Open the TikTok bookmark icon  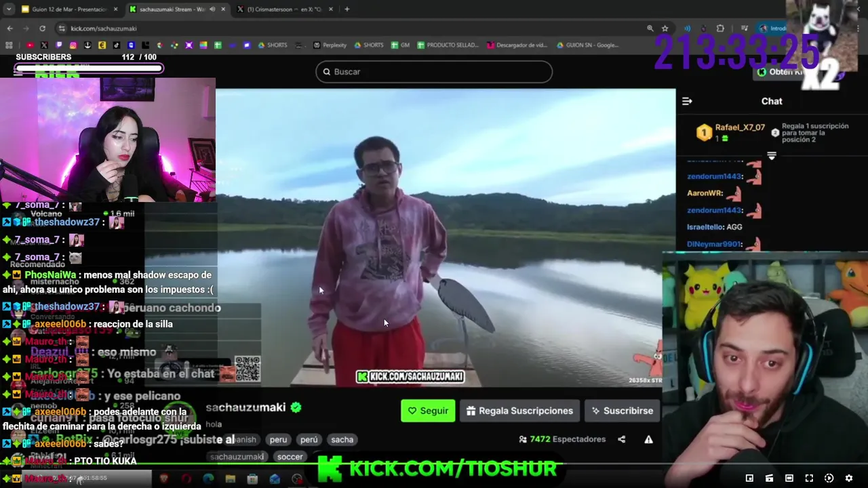[x=117, y=45]
